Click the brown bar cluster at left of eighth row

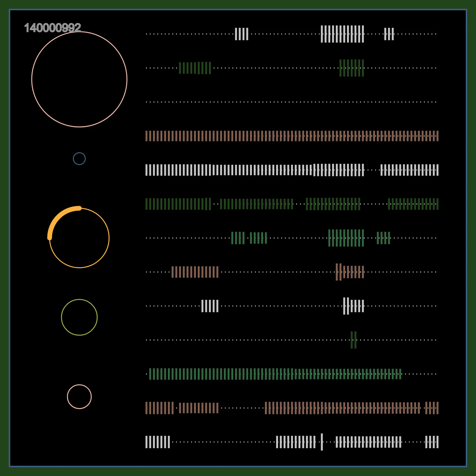point(195,272)
